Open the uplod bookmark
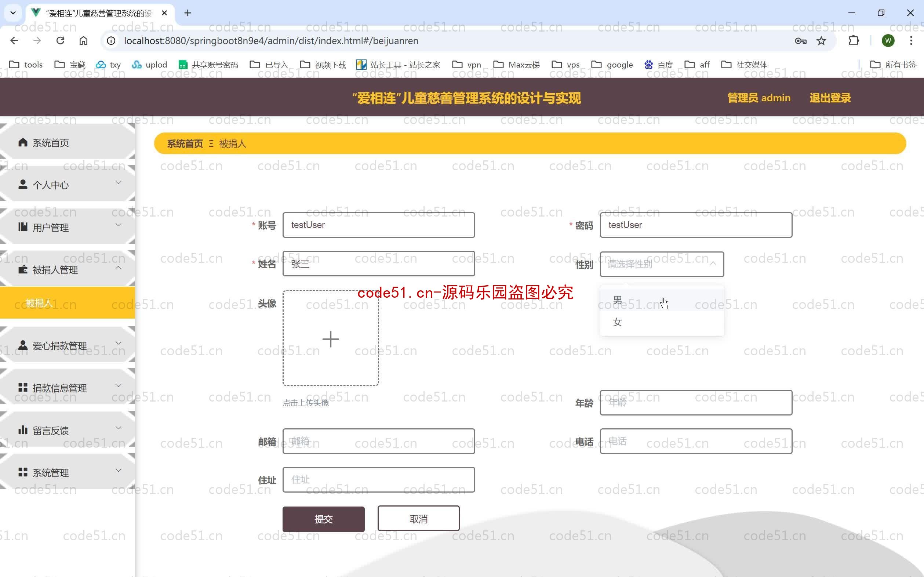 [x=149, y=65]
